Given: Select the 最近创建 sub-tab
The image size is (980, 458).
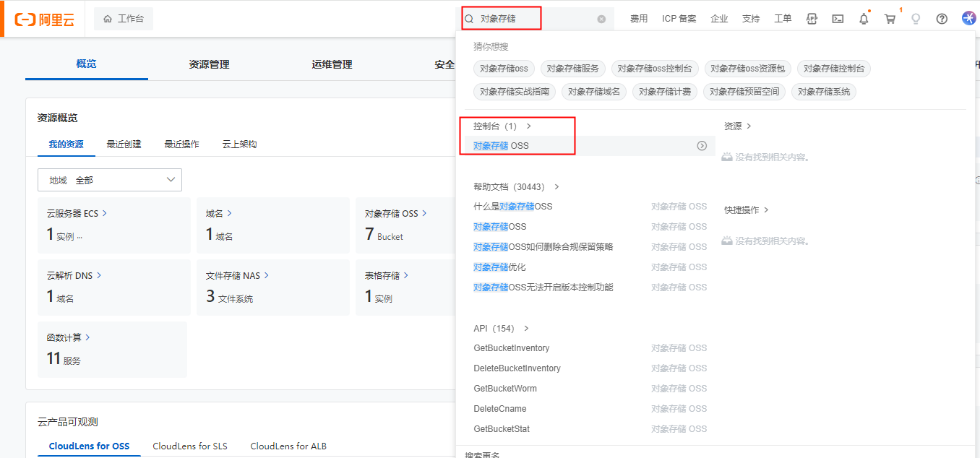Looking at the screenshot, I should [124, 144].
